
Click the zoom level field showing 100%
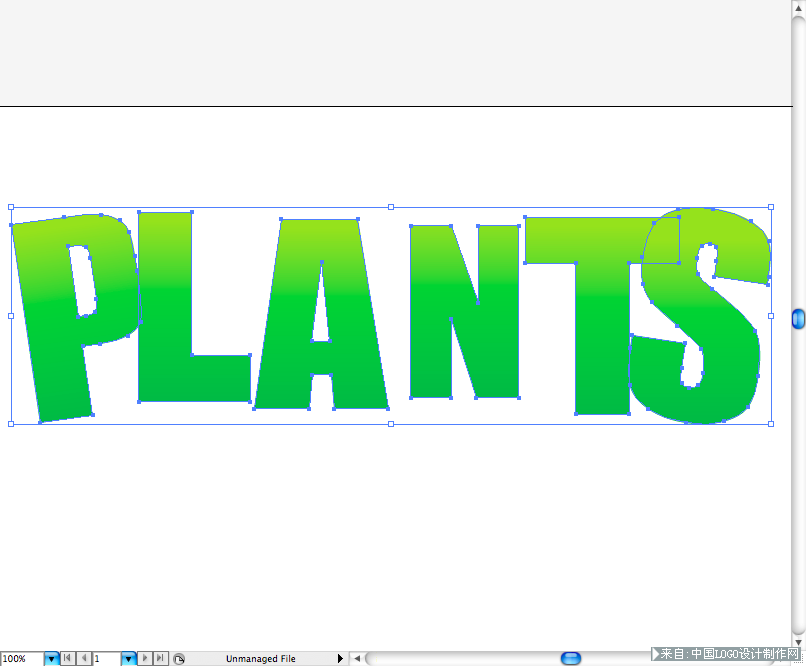(x=22, y=659)
